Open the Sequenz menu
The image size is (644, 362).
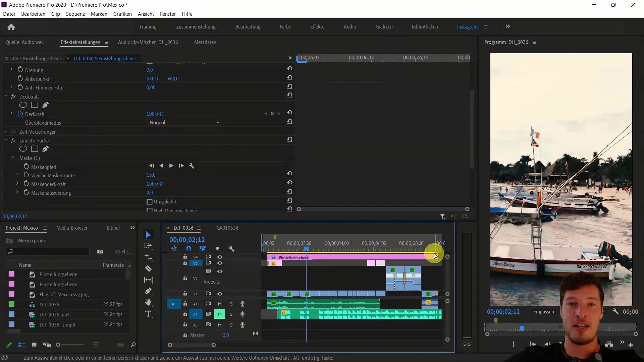pyautogui.click(x=75, y=14)
